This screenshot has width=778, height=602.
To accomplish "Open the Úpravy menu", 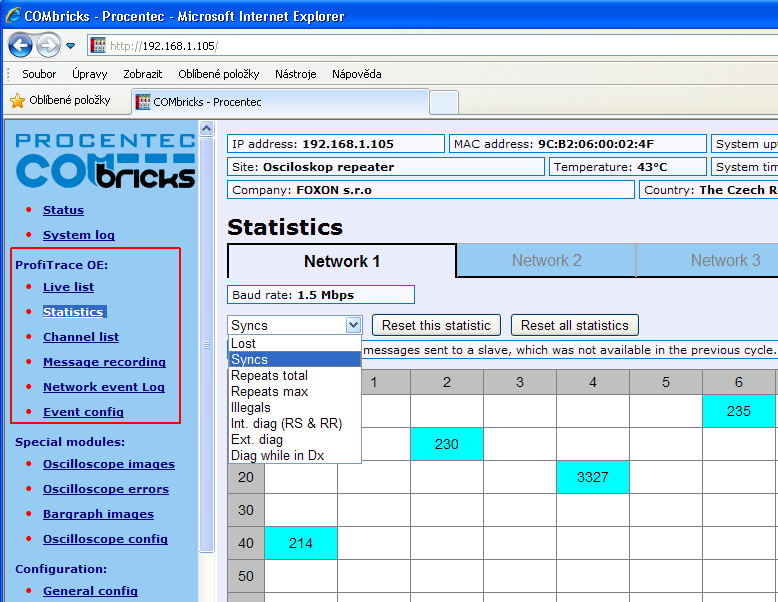I will click(x=90, y=74).
